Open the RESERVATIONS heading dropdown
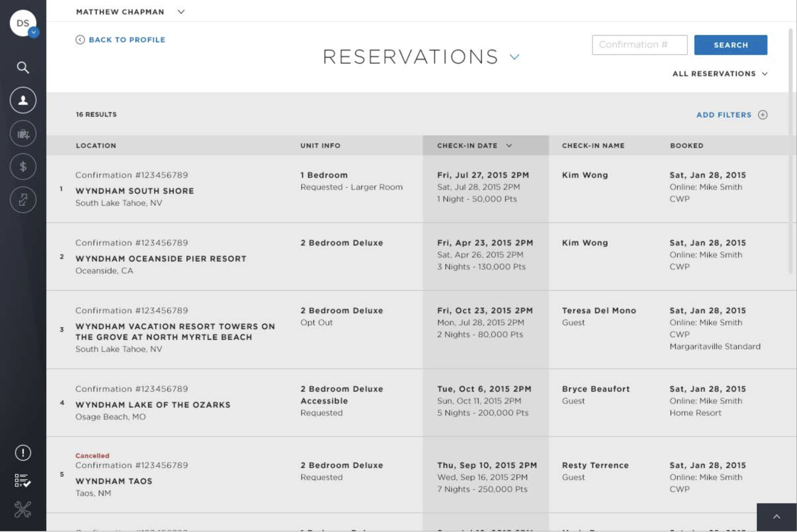 [x=515, y=57]
